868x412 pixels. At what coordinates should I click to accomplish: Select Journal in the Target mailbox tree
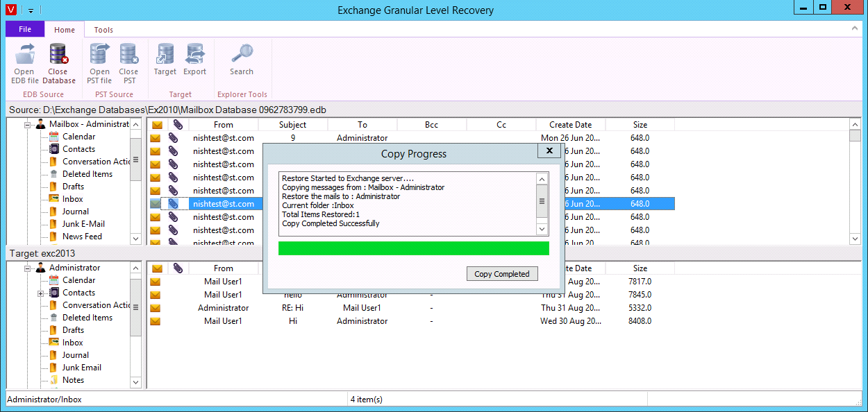click(x=76, y=355)
